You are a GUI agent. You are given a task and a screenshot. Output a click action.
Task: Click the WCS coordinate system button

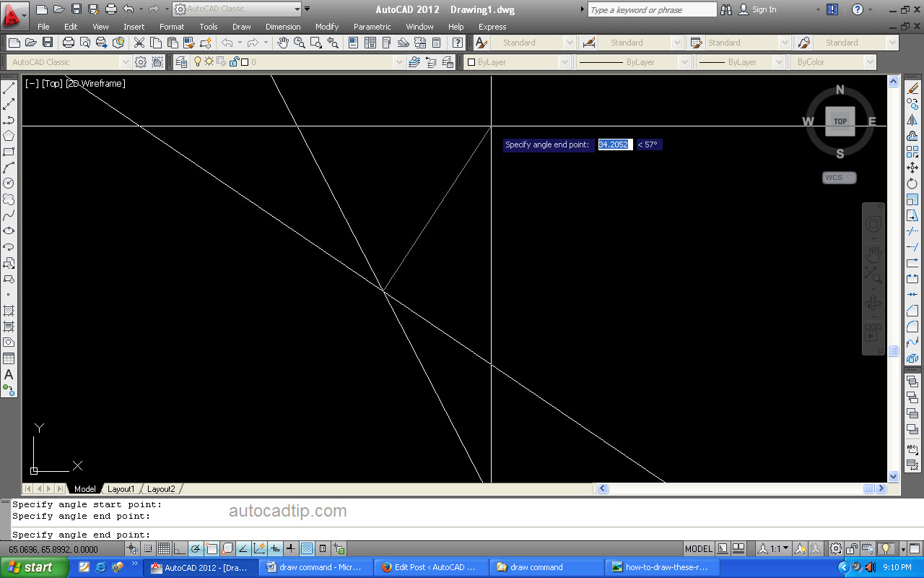[839, 178]
